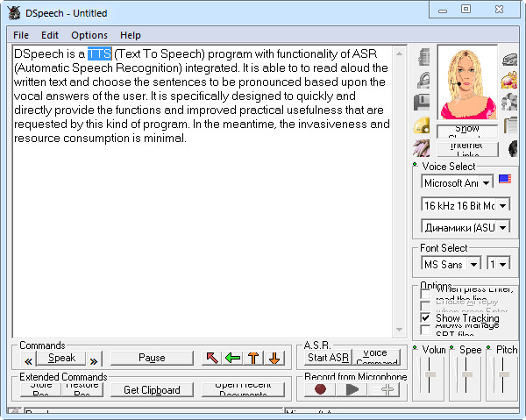Click the orange up arrow icon
Screen dimensions: 526x420
(253, 358)
